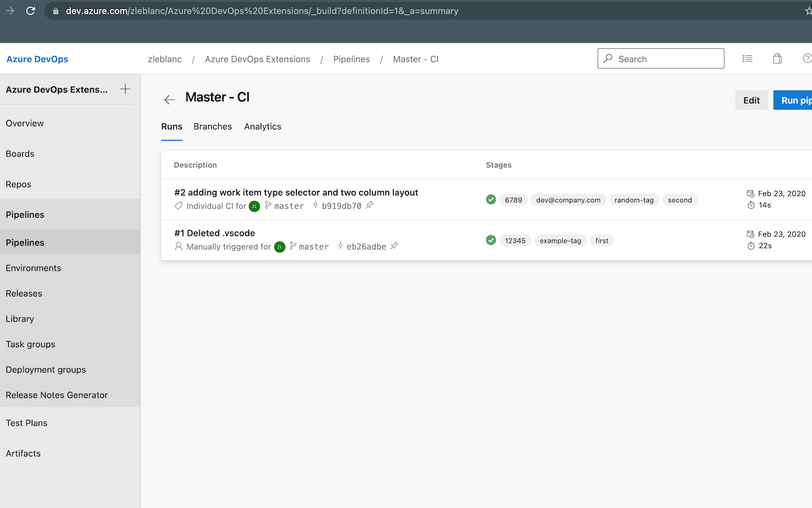Open the marketplace shopping bag icon

coord(777,58)
